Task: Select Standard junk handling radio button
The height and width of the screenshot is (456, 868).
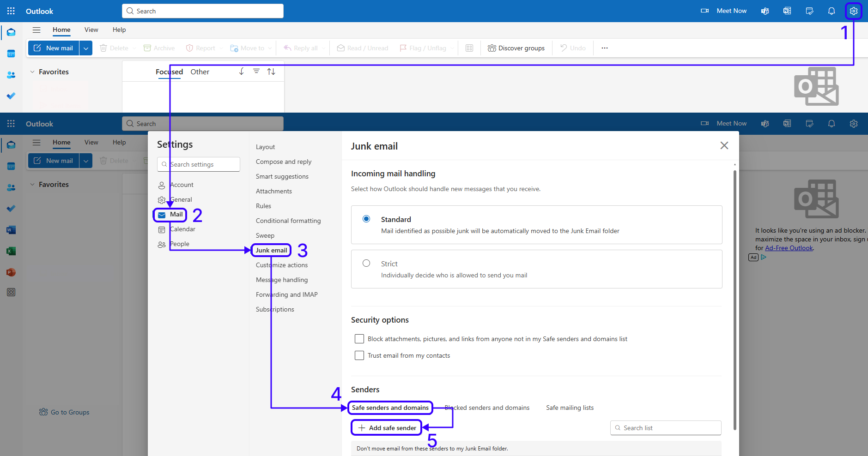Action: [x=366, y=219]
